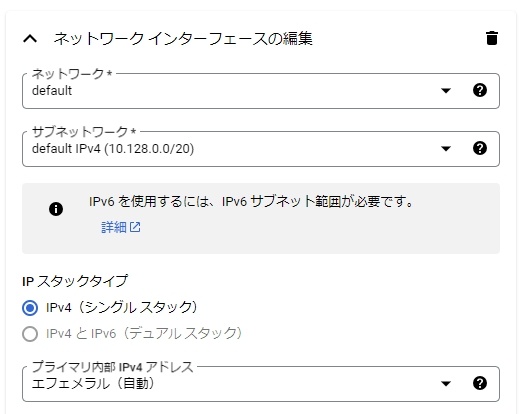Open the サブネットワーク dropdown arrow

pos(446,148)
